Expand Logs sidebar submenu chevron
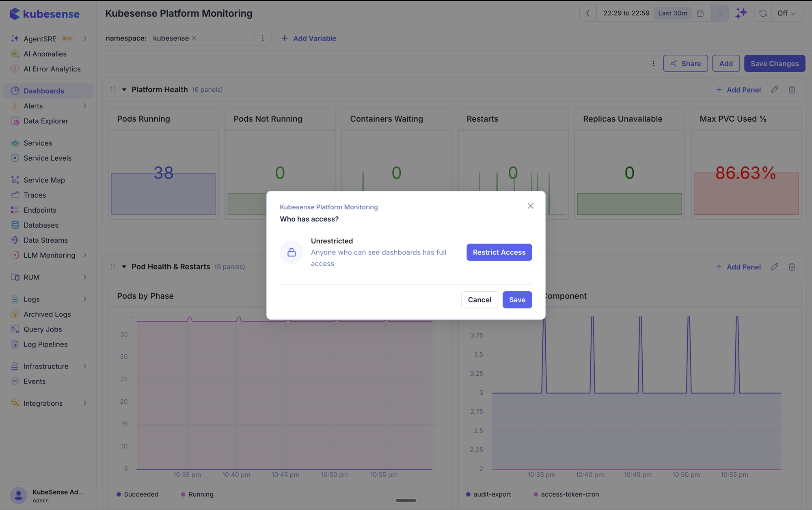The height and width of the screenshot is (510, 812). pyautogui.click(x=84, y=299)
